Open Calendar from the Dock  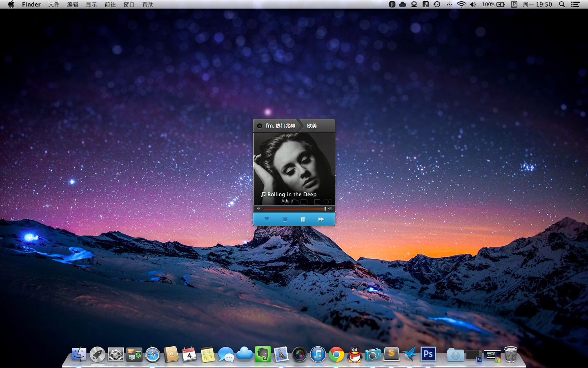click(189, 355)
